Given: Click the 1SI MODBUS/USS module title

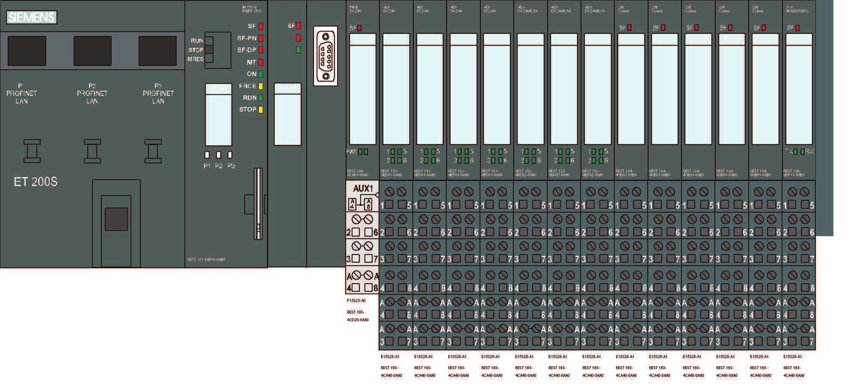Looking at the screenshot, I should click(x=797, y=9).
